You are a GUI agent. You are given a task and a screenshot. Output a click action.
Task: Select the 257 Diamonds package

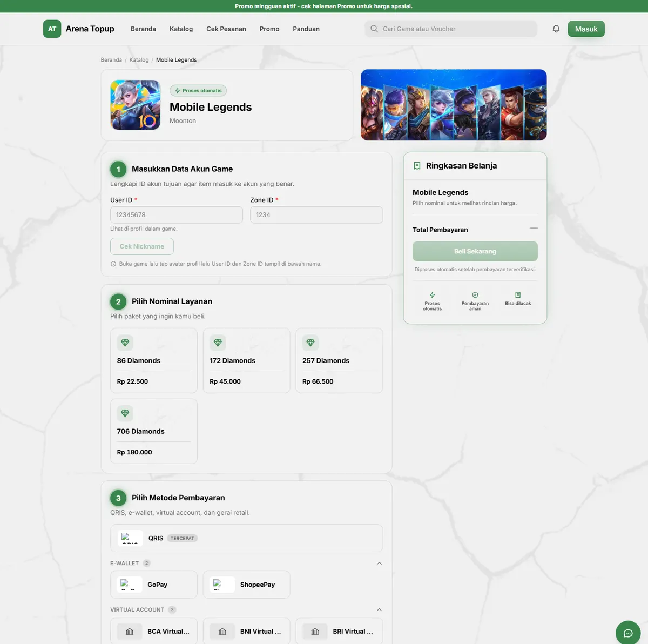(x=339, y=360)
